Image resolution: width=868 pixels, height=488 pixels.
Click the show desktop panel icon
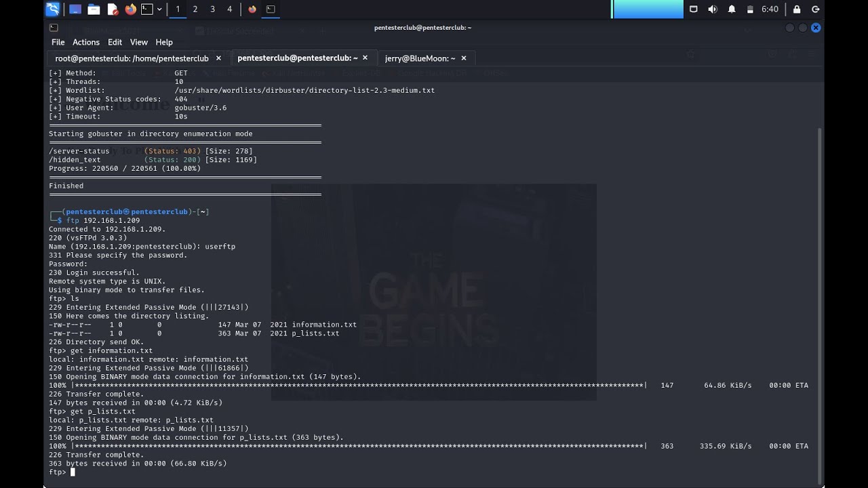[75, 9]
